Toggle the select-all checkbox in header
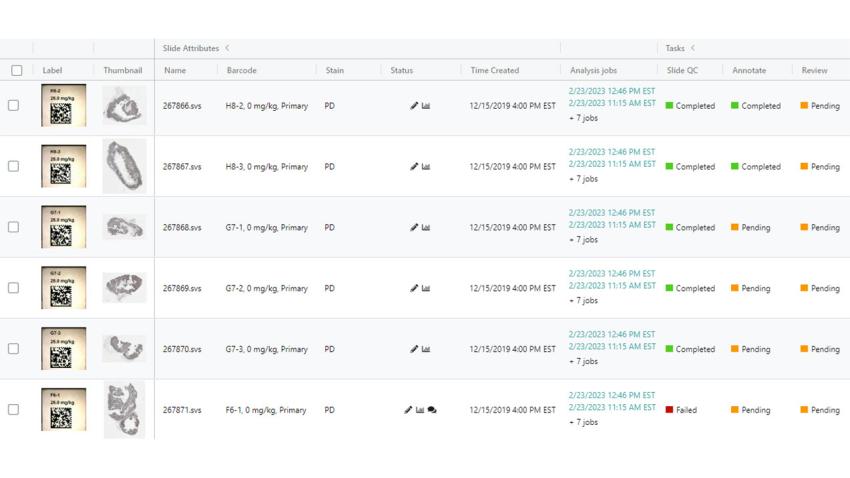 point(16,70)
